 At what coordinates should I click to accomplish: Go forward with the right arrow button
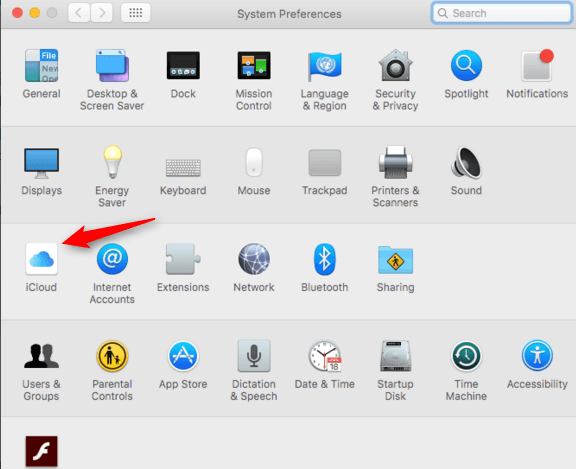click(x=101, y=13)
